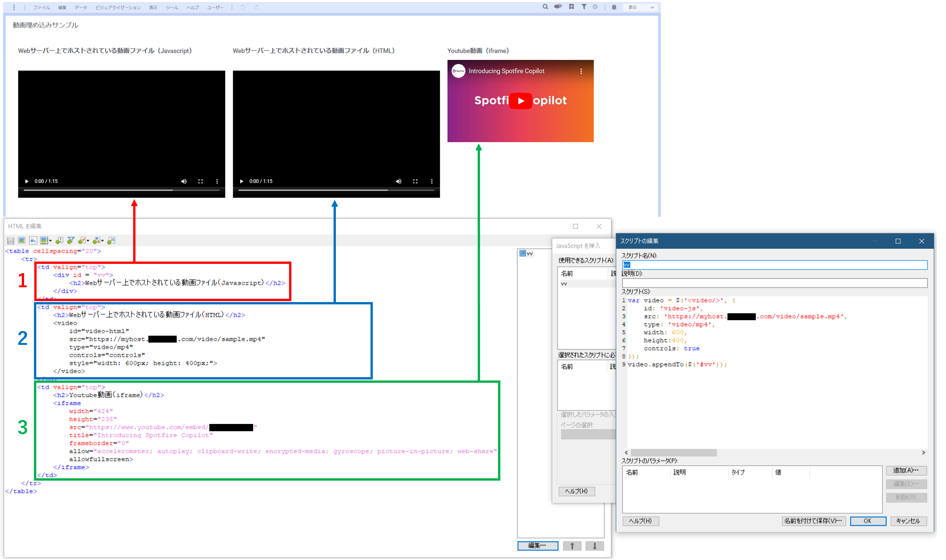Click the redo arrow in the top bar

(257, 7)
